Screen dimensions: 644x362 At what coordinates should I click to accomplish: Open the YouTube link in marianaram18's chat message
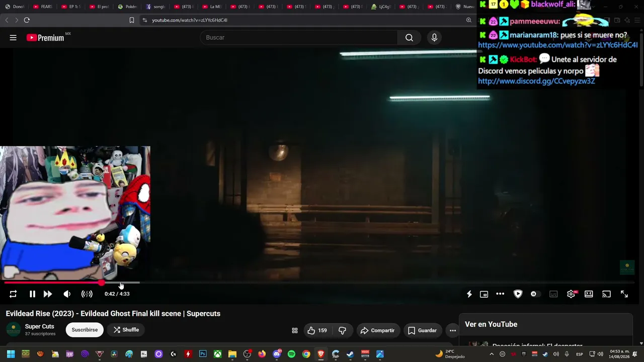(x=558, y=45)
